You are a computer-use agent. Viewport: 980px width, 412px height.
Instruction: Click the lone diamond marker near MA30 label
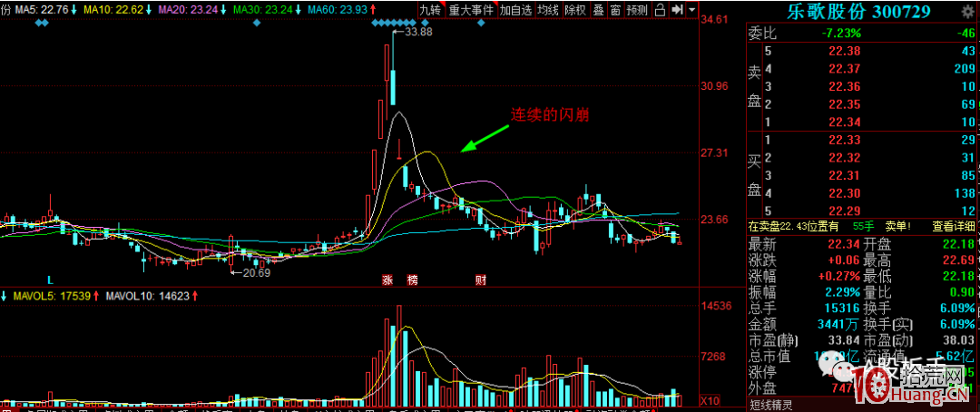(256, 23)
